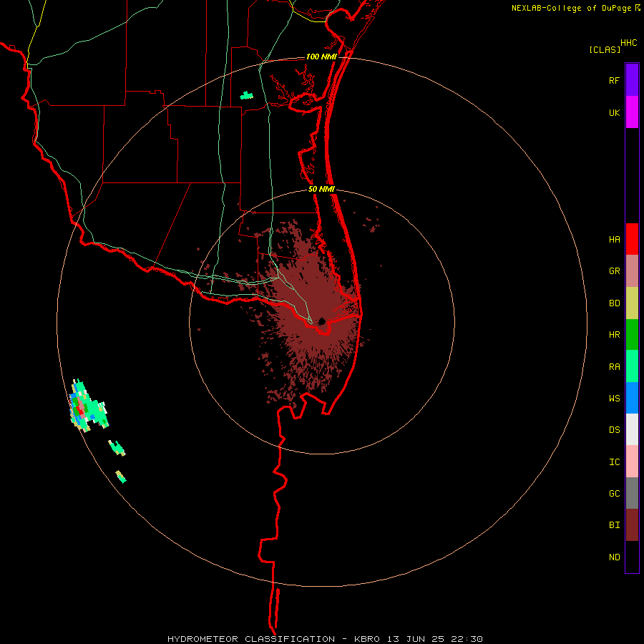The image size is (644, 644).
Task: Click the ND legend label
Action: click(614, 557)
